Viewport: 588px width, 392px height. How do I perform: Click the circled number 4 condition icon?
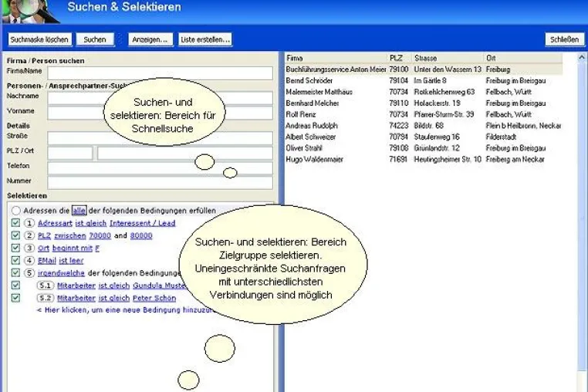[x=29, y=260]
